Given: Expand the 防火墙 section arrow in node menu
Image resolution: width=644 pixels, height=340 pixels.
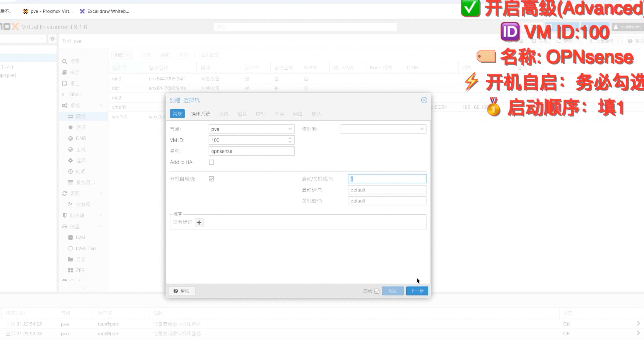Looking at the screenshot, I should click(x=101, y=215).
